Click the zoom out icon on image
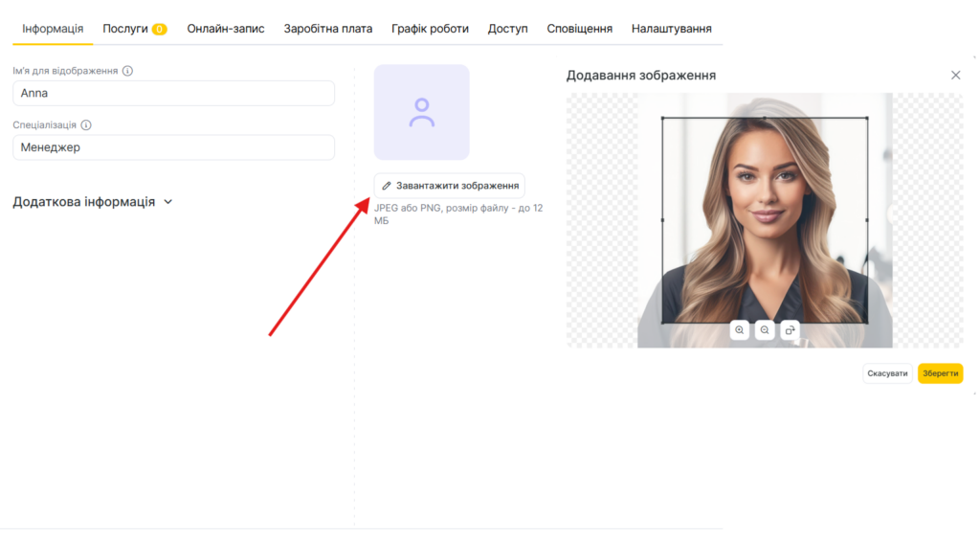980x538 pixels. 765,330
